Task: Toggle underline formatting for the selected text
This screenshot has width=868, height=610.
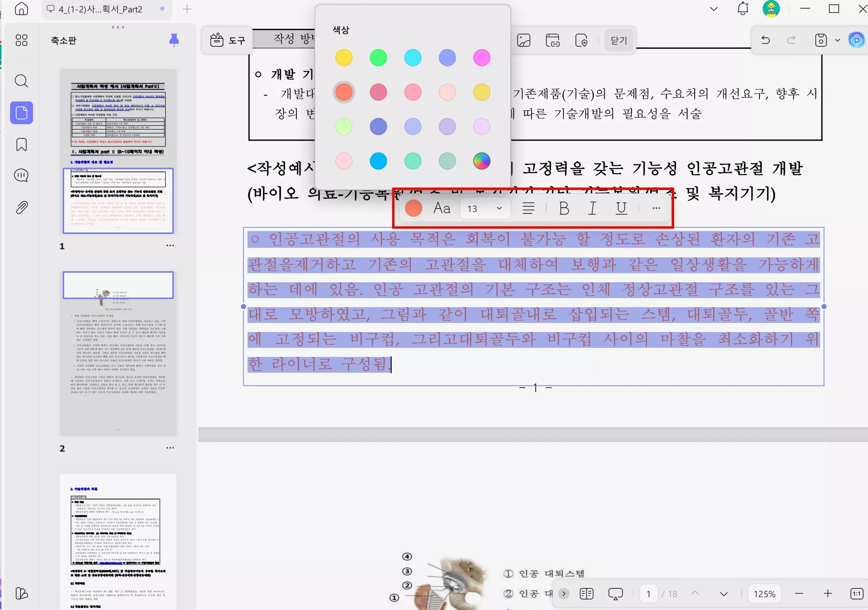Action: tap(620, 208)
